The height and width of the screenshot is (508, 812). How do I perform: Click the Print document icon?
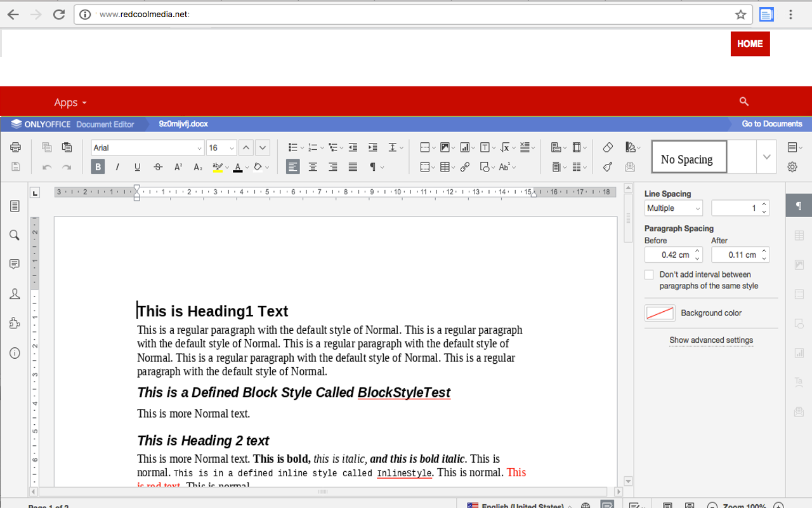click(15, 147)
